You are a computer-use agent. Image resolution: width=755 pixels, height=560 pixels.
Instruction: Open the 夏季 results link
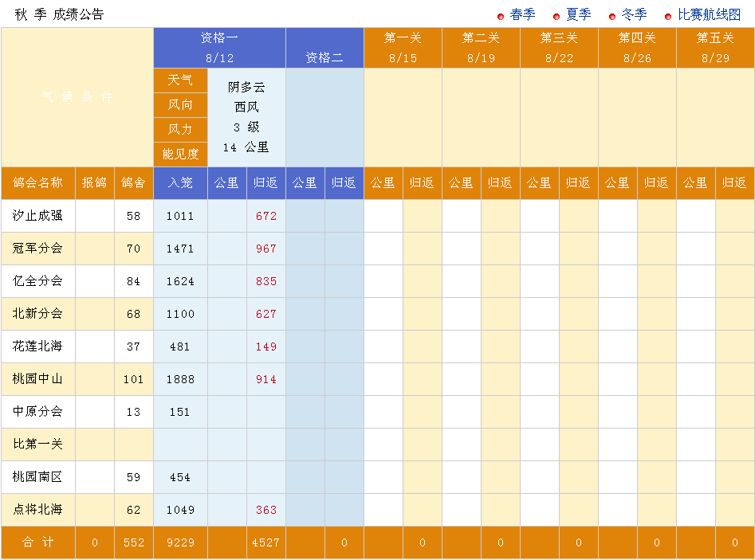pyautogui.click(x=578, y=15)
